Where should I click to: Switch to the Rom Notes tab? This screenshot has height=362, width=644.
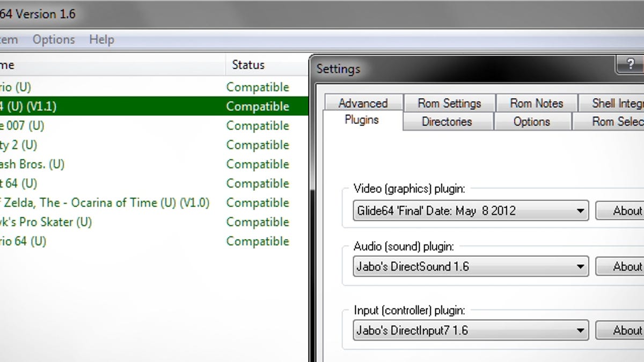click(x=536, y=103)
